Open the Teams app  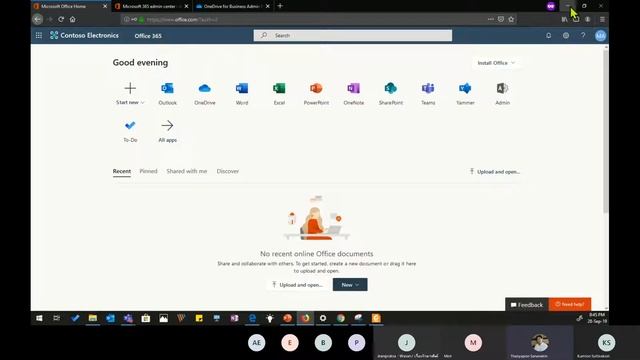[x=428, y=93]
